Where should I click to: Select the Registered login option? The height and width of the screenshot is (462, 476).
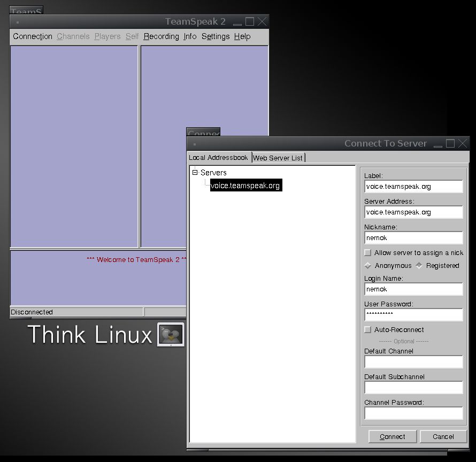pyautogui.click(x=419, y=265)
